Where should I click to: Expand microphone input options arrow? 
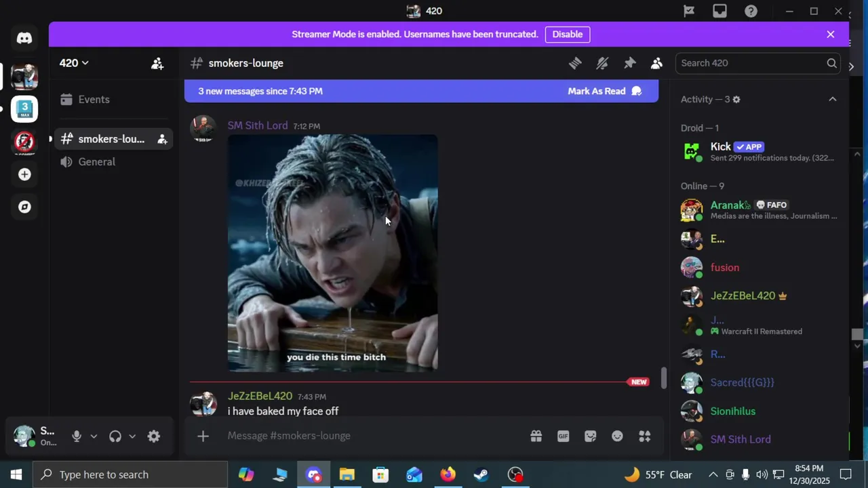[94, 436]
